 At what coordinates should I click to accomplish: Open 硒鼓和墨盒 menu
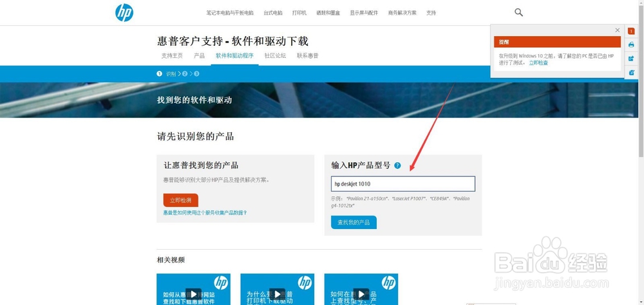pyautogui.click(x=328, y=13)
